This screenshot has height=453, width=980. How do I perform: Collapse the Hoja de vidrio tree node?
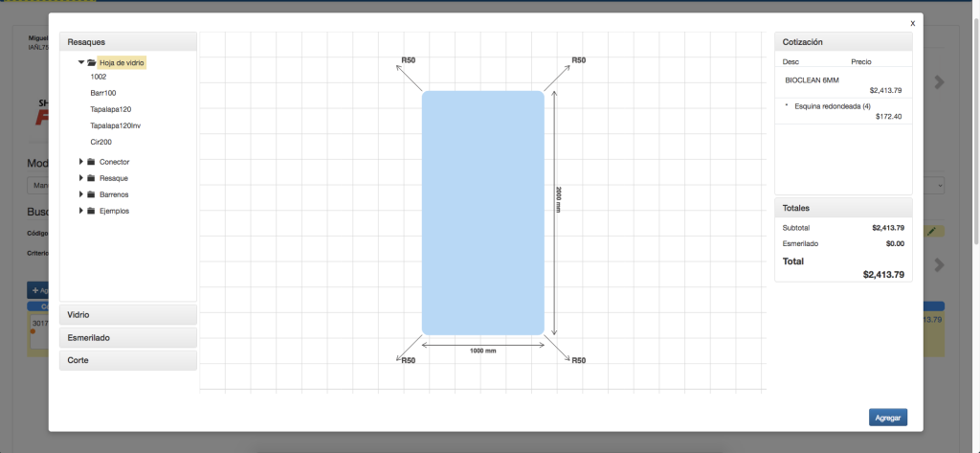pos(81,62)
